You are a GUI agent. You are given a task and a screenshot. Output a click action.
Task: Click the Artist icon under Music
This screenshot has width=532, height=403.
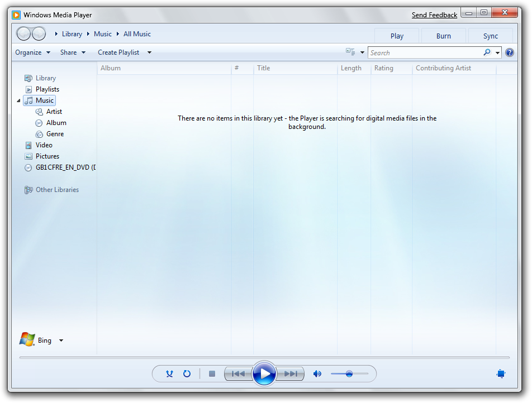click(39, 112)
